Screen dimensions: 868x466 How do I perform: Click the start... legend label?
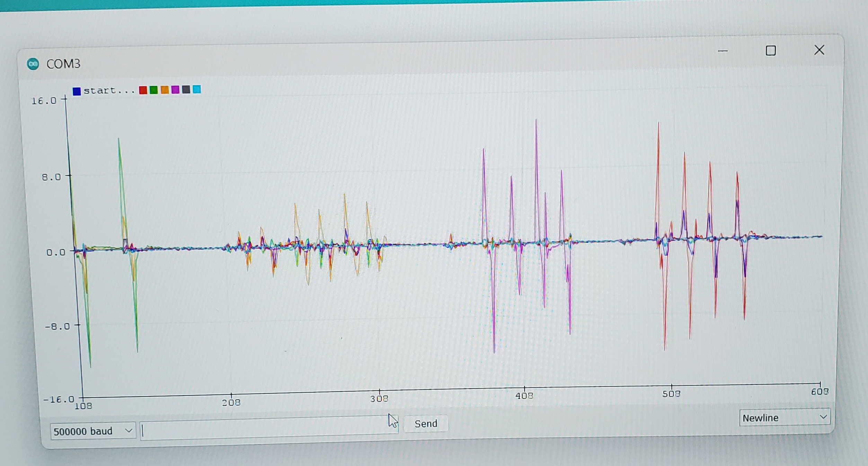tap(109, 91)
